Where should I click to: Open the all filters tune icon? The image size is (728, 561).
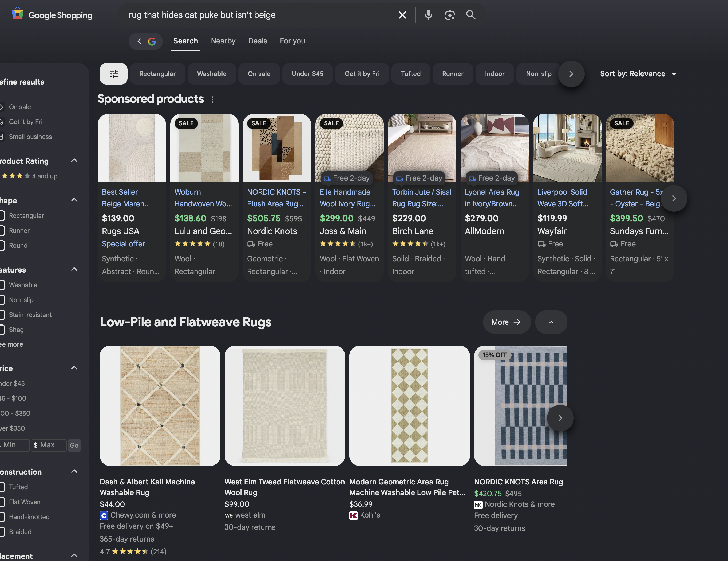tap(114, 74)
